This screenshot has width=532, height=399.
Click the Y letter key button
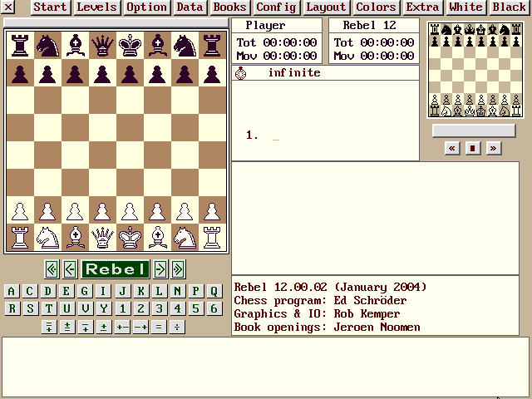coord(104,308)
